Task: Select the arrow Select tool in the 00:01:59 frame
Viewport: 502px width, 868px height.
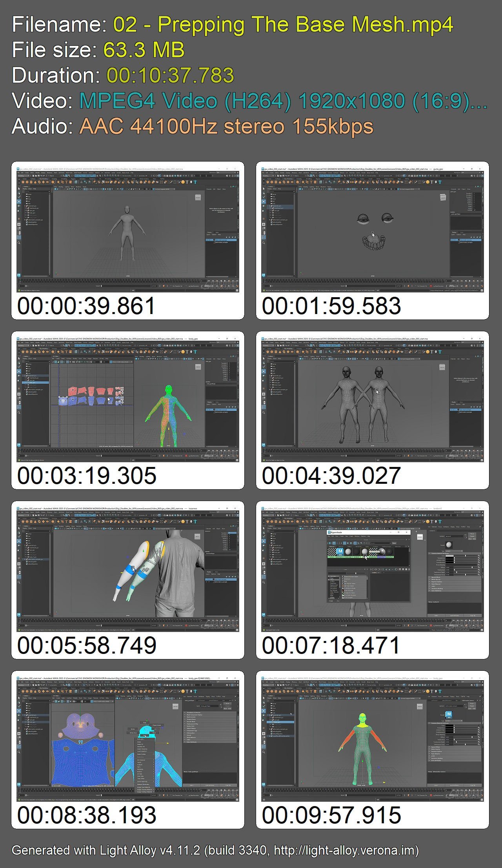Action: 264,189
